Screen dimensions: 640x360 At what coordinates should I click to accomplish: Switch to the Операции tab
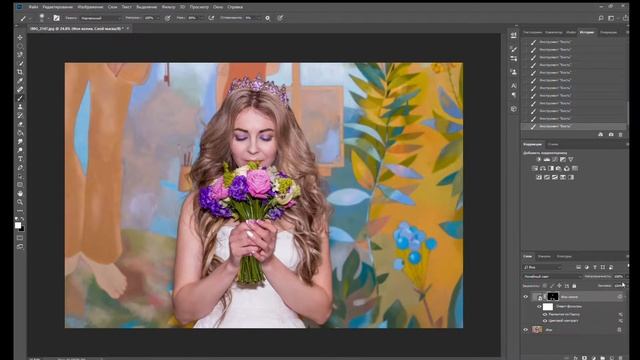(608, 32)
